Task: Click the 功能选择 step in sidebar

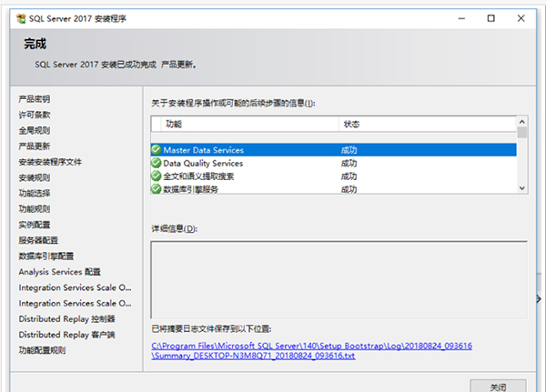Action: coord(35,193)
